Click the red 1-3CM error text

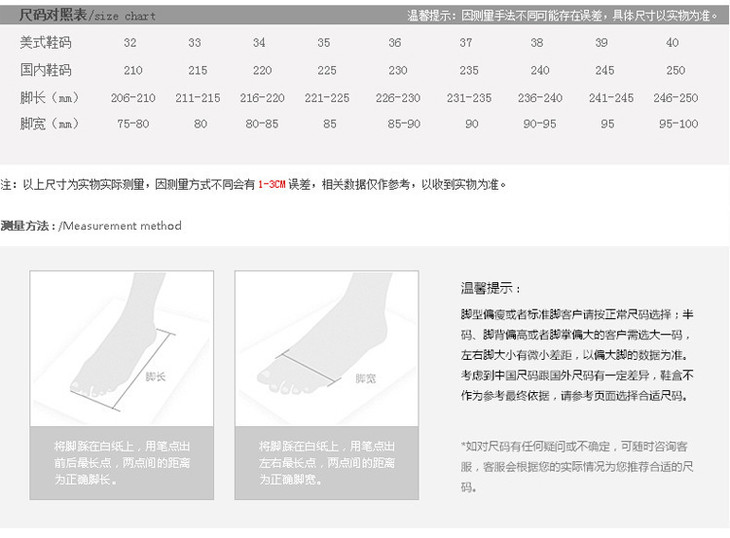[272, 185]
